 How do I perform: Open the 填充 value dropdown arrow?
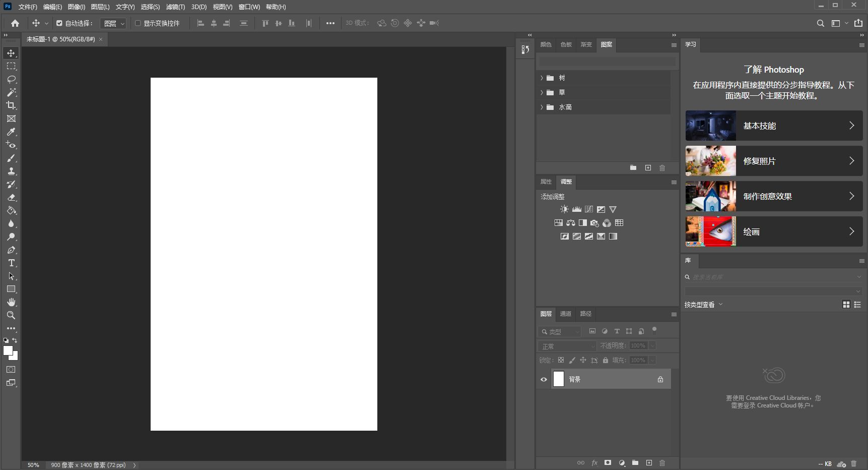point(652,360)
